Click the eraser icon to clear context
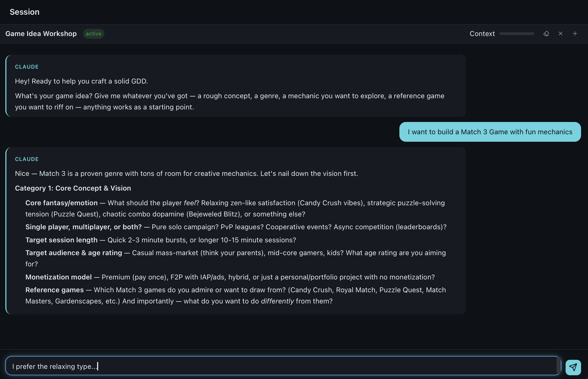This screenshot has width=588, height=379. [546, 34]
